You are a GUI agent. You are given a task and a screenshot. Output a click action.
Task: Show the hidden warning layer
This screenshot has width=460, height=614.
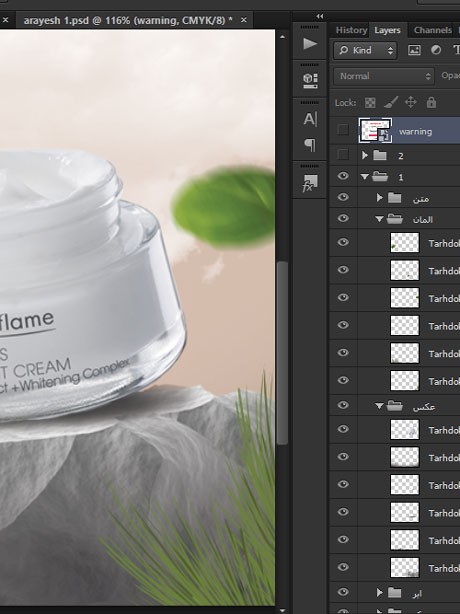tap(343, 130)
